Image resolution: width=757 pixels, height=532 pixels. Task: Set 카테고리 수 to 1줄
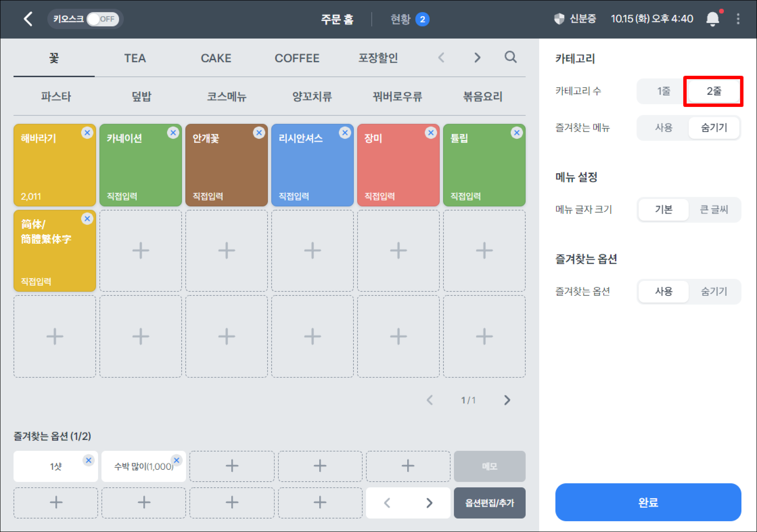(x=663, y=91)
